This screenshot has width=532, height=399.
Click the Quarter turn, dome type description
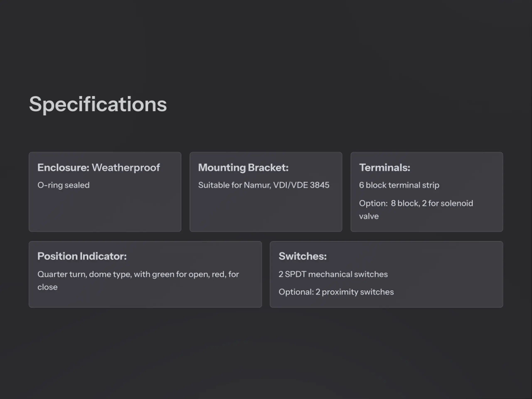coord(138,281)
